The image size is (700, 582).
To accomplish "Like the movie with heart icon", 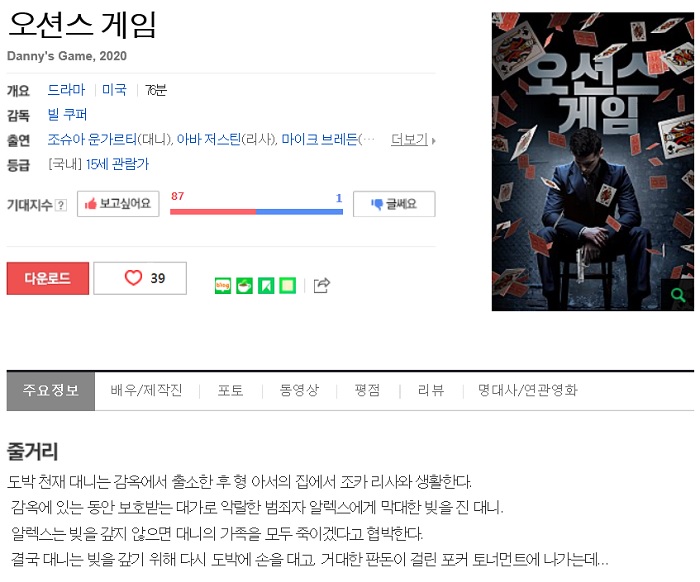I will coord(140,278).
